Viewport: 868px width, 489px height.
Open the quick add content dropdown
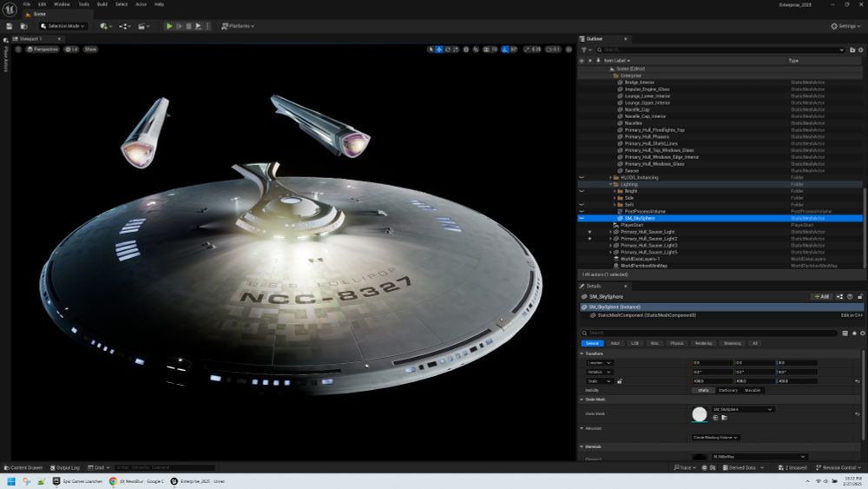point(105,26)
